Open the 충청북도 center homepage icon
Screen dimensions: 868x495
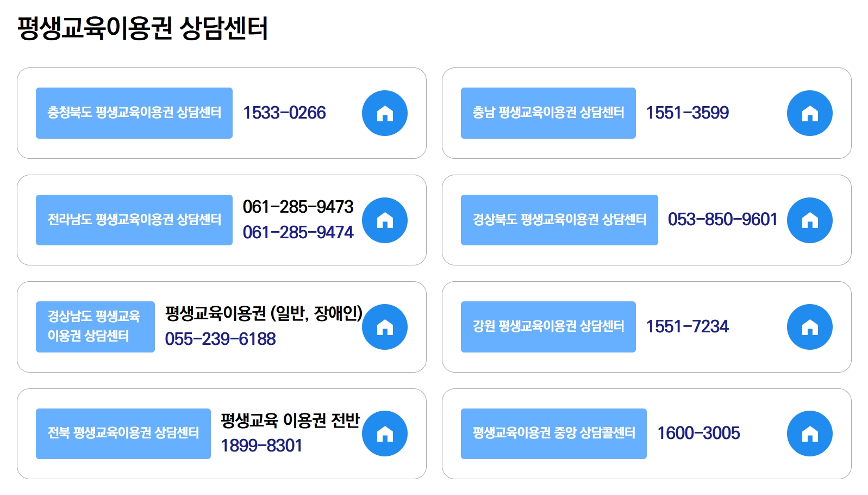pyautogui.click(x=384, y=113)
